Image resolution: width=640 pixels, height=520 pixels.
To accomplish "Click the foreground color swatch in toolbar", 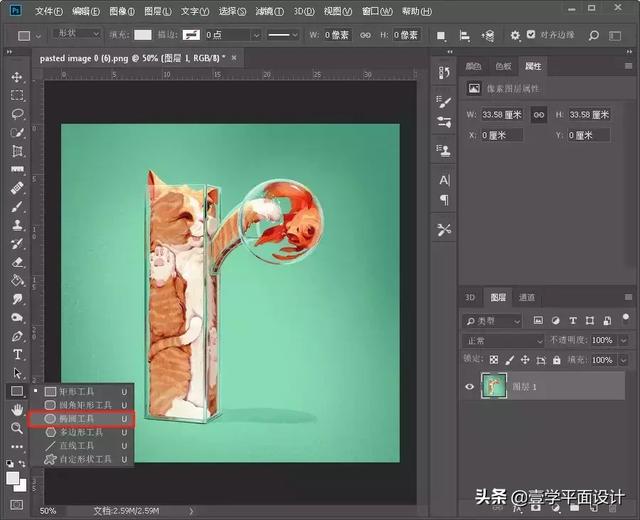I will point(12,478).
